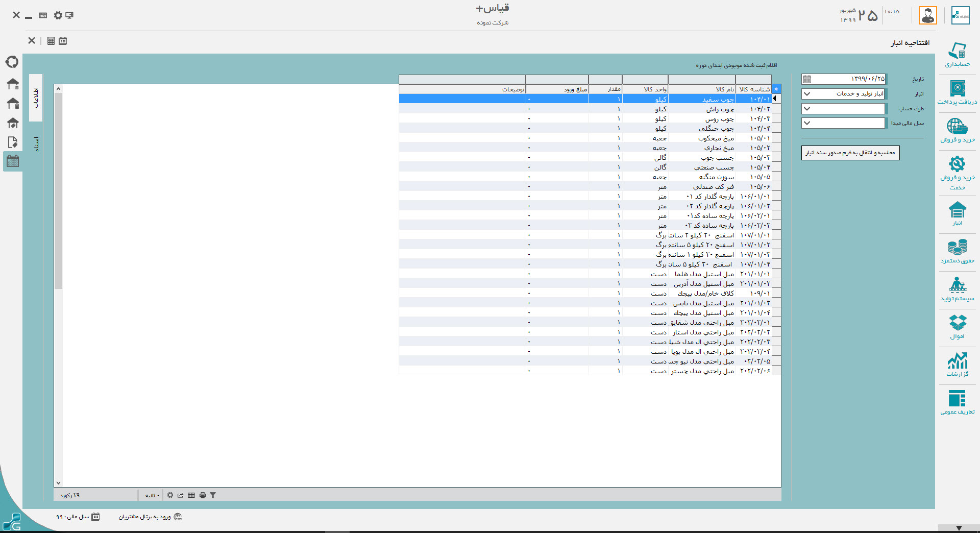Viewport: 980px width, 533px height.
Task: Open the انبار warehouse module
Action: pyautogui.click(x=957, y=213)
